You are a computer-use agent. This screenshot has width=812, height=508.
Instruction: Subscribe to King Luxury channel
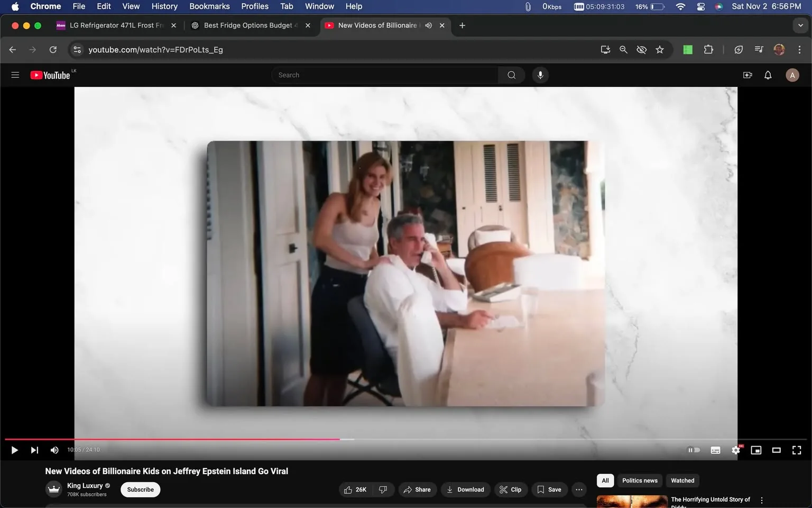tap(140, 489)
